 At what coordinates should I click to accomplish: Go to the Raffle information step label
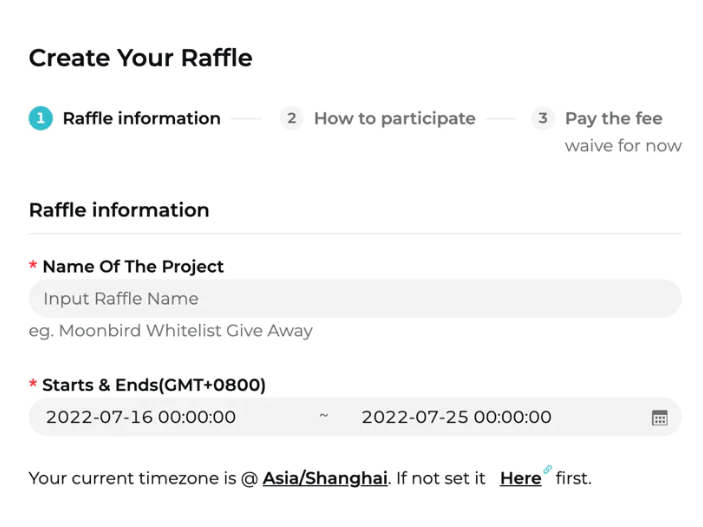(142, 118)
